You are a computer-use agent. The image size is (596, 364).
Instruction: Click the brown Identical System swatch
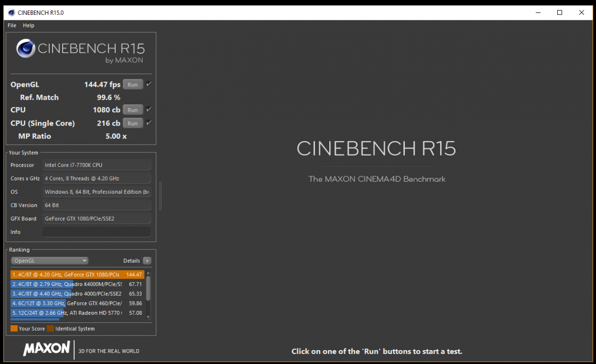[x=51, y=329]
